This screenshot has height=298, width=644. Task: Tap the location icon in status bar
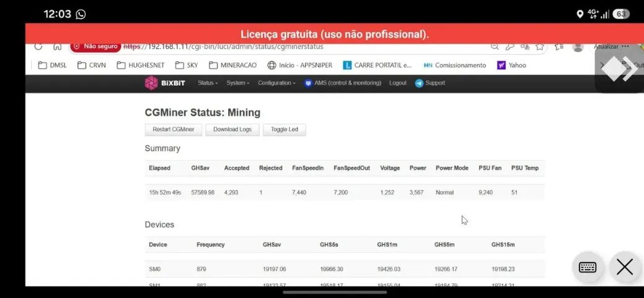[580, 14]
